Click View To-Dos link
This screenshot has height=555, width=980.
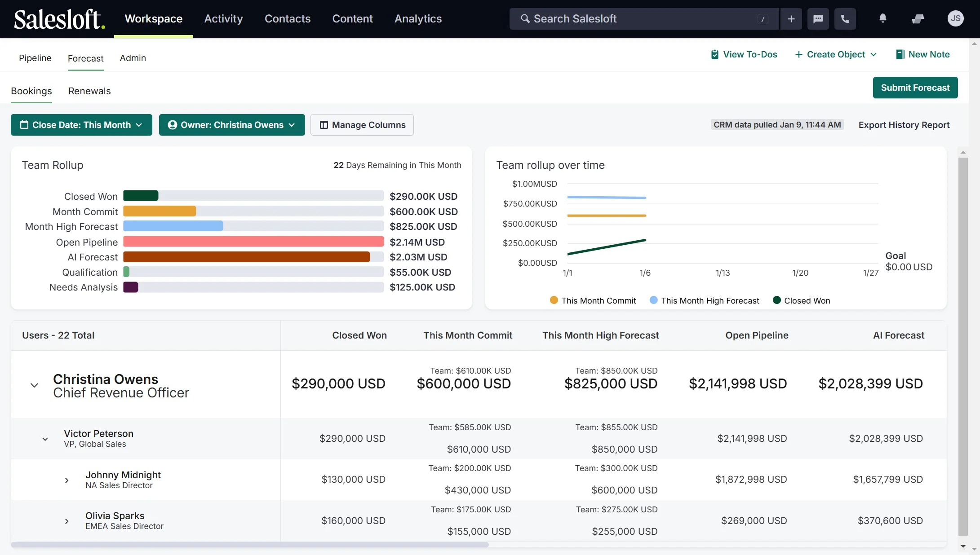pyautogui.click(x=744, y=54)
